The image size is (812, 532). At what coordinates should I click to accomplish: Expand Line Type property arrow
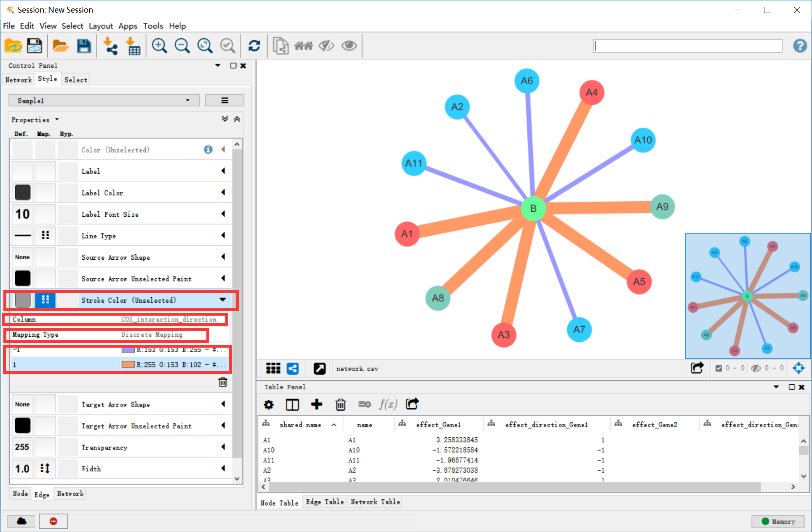pos(223,235)
